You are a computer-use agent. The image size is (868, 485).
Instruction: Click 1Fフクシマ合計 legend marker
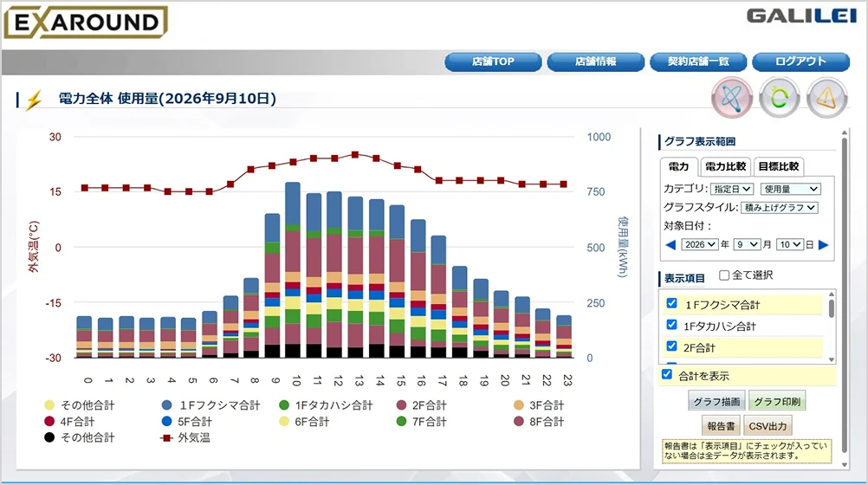(x=166, y=405)
